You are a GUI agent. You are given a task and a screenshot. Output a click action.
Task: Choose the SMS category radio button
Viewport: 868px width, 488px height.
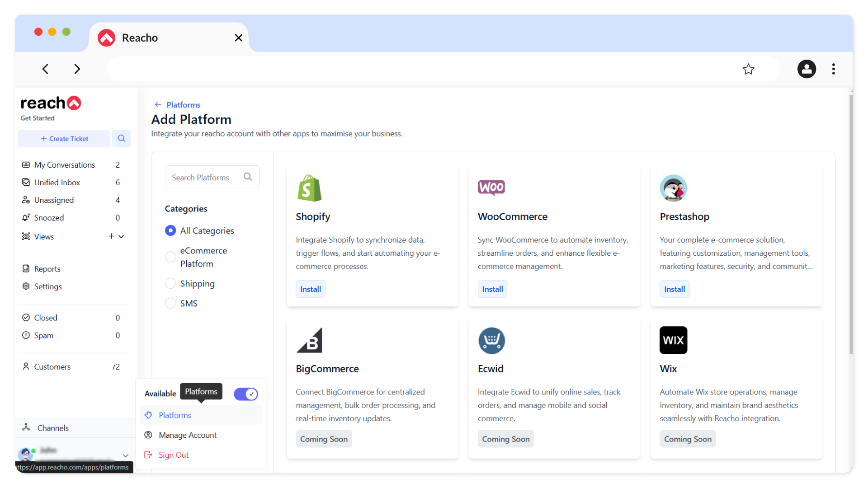(170, 303)
